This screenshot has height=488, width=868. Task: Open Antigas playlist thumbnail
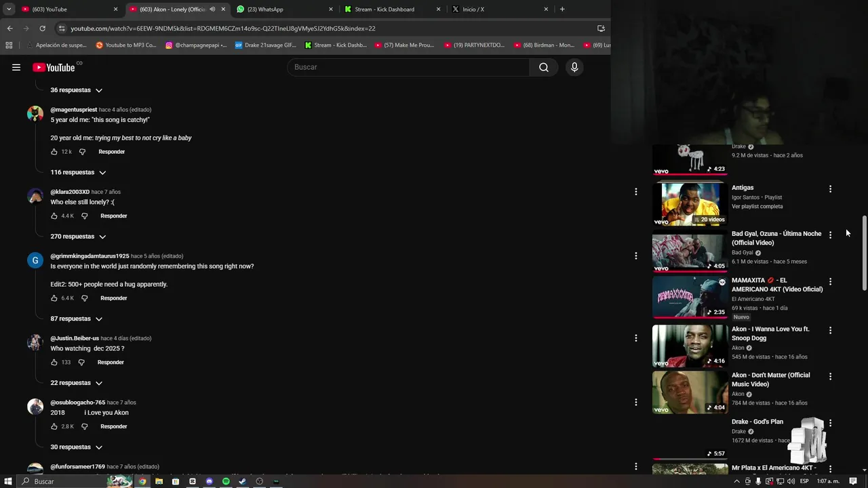coord(690,204)
